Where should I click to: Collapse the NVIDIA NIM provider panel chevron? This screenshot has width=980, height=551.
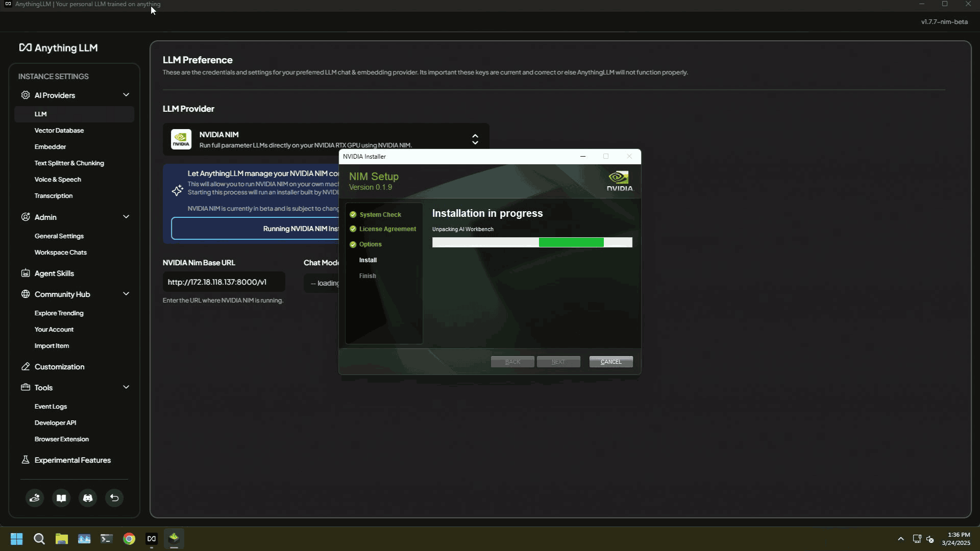(475, 139)
